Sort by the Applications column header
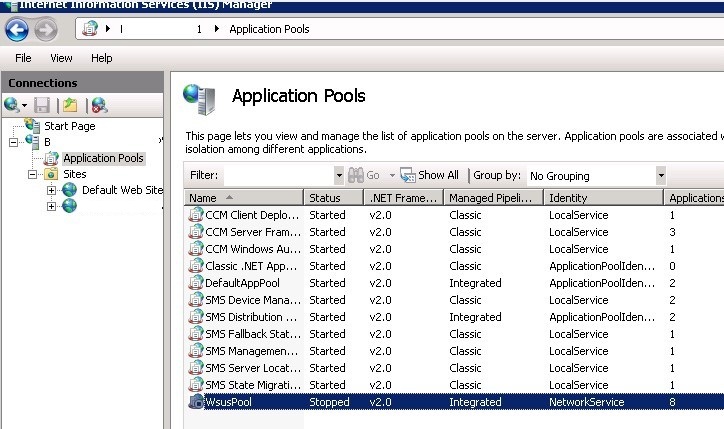Image resolution: width=724 pixels, height=429 pixels. tap(694, 198)
